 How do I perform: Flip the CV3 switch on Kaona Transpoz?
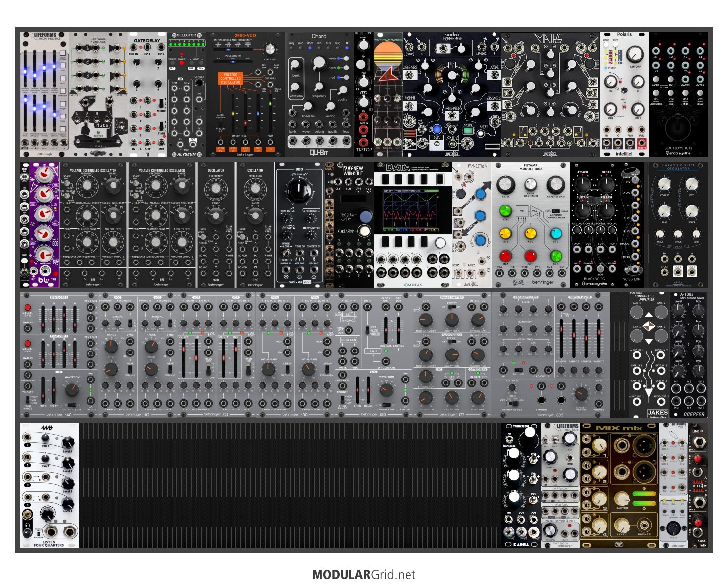pyautogui.click(x=534, y=500)
